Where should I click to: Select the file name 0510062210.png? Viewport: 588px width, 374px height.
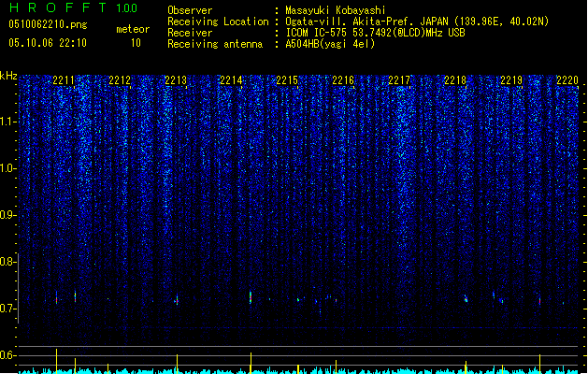pos(48,24)
